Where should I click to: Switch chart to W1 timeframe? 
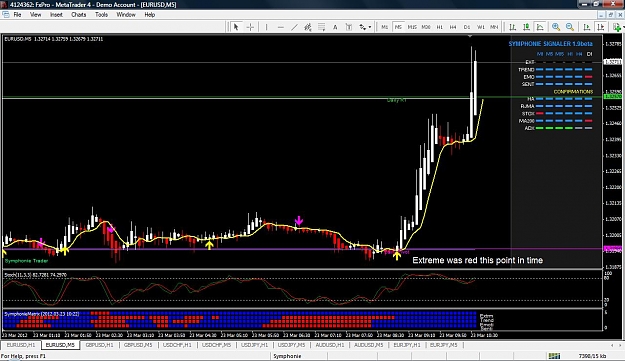[x=481, y=27]
